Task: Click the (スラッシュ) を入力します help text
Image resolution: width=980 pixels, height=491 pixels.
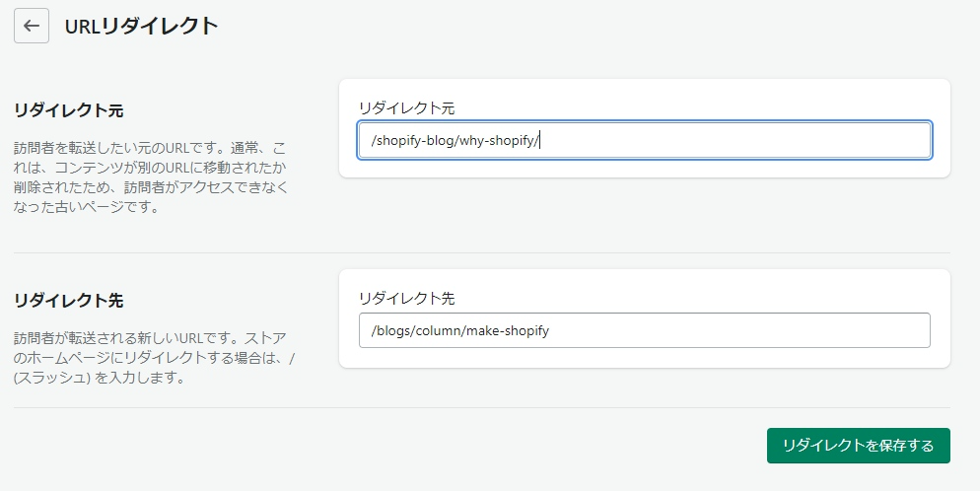Action: (100, 378)
